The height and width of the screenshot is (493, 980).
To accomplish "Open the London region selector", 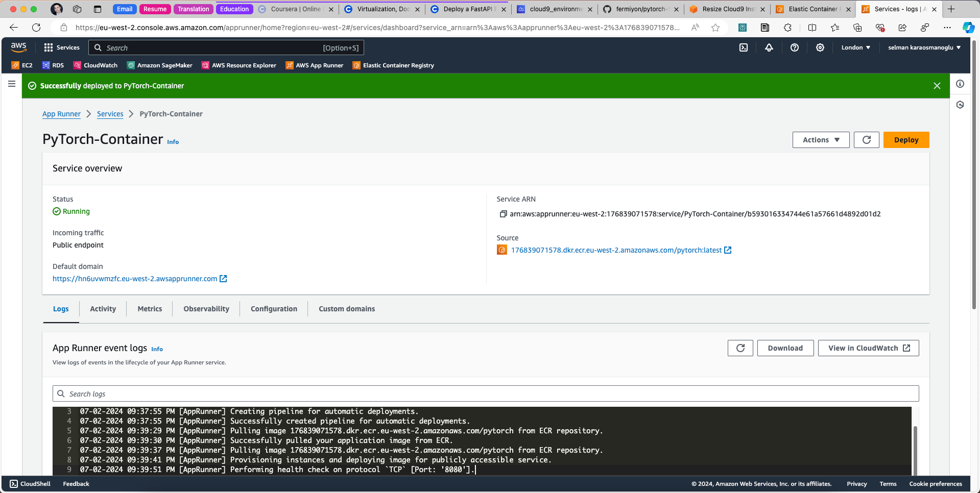I will (x=856, y=47).
